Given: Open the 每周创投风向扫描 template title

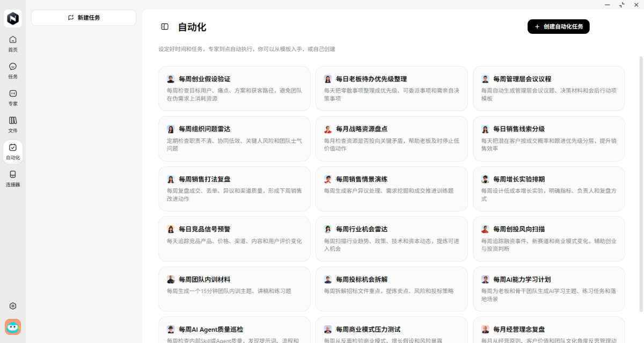Looking at the screenshot, I should point(519,229).
